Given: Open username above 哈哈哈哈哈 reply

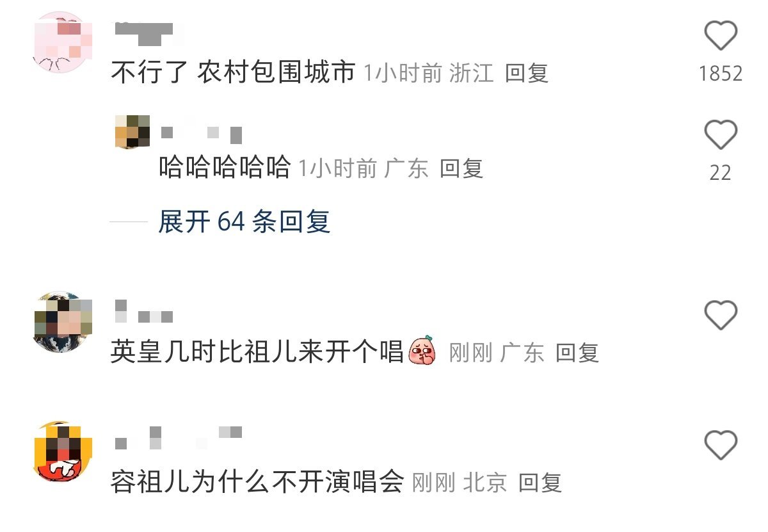Looking at the screenshot, I should 201,134.
